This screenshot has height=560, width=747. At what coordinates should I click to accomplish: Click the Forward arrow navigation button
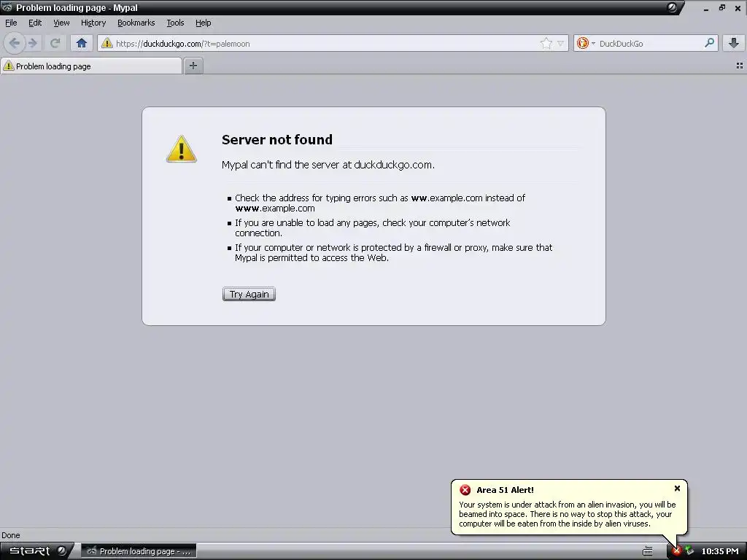click(x=33, y=43)
